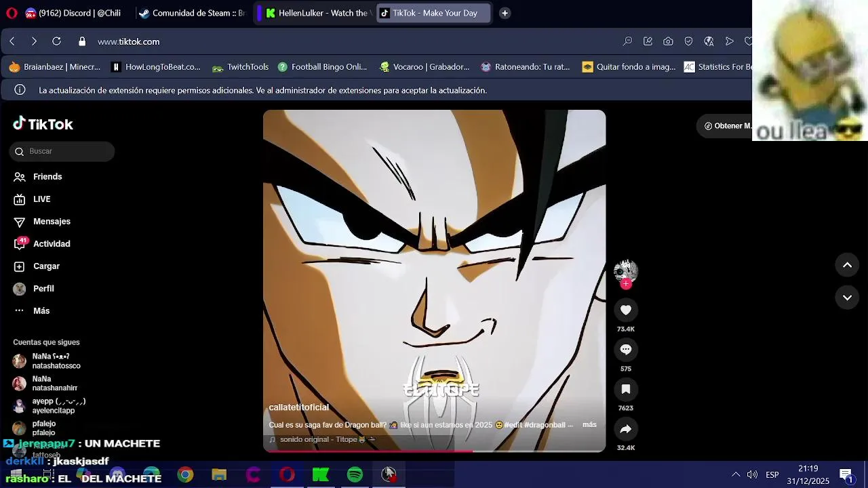The image size is (868, 488).
Task: Open 'Quitar fondo a imag...' bookmark
Action: click(x=629, y=66)
